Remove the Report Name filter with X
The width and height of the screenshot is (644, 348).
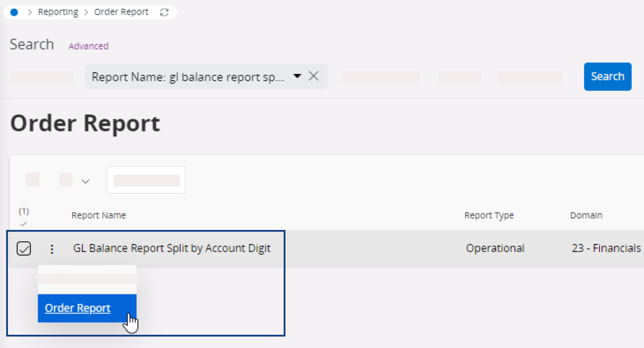[x=314, y=76]
